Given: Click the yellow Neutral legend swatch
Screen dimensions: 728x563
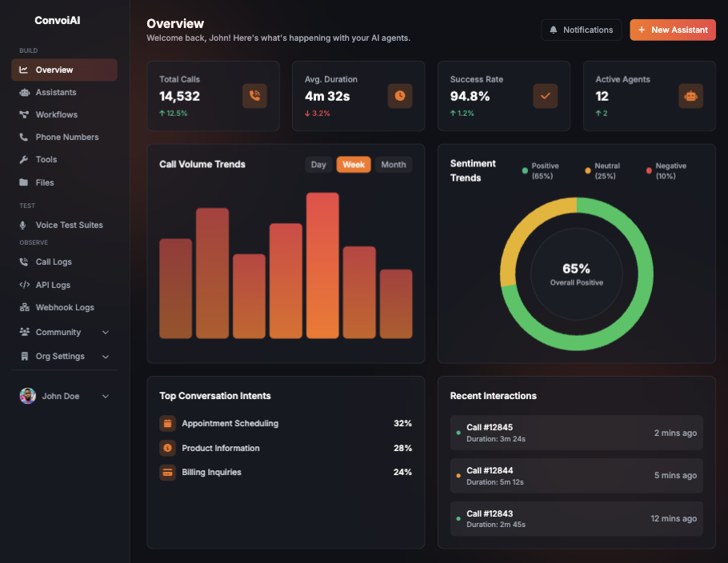Looking at the screenshot, I should point(588,170).
